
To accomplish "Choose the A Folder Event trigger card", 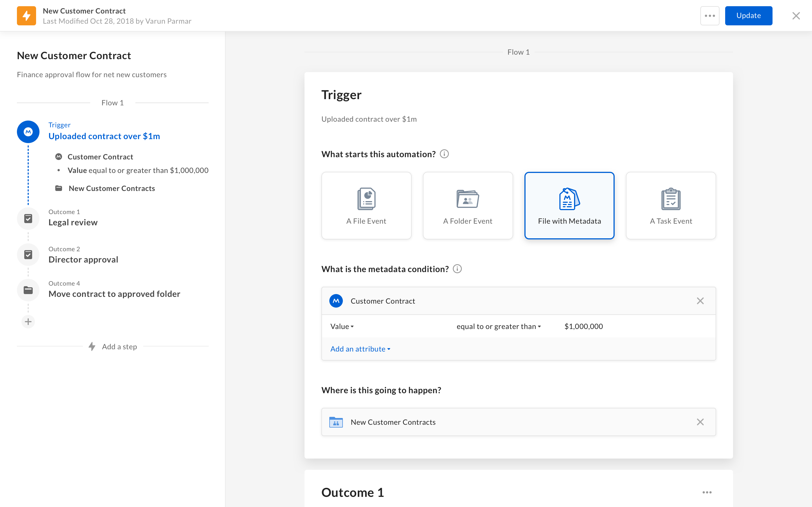I will [468, 206].
